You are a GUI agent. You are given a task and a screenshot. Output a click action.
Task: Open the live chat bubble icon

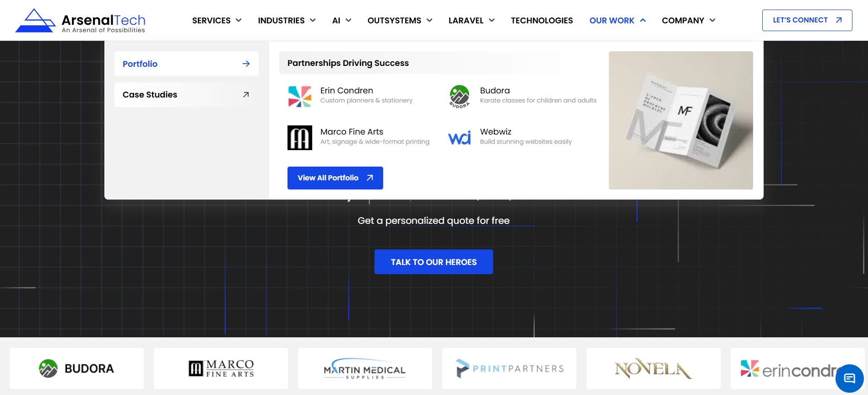coord(850,379)
